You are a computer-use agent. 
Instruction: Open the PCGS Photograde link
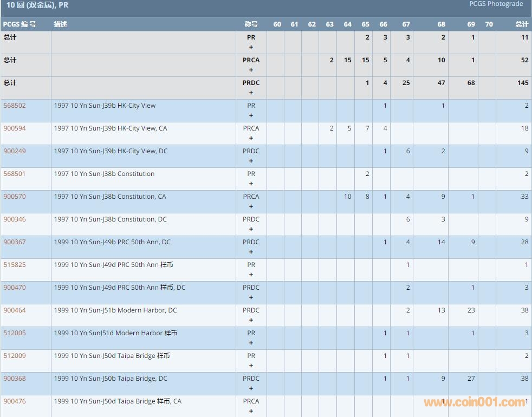click(x=496, y=4)
